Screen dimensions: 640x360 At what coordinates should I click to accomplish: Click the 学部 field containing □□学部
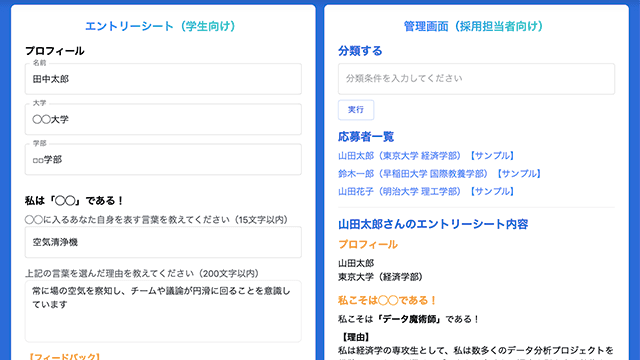click(163, 159)
